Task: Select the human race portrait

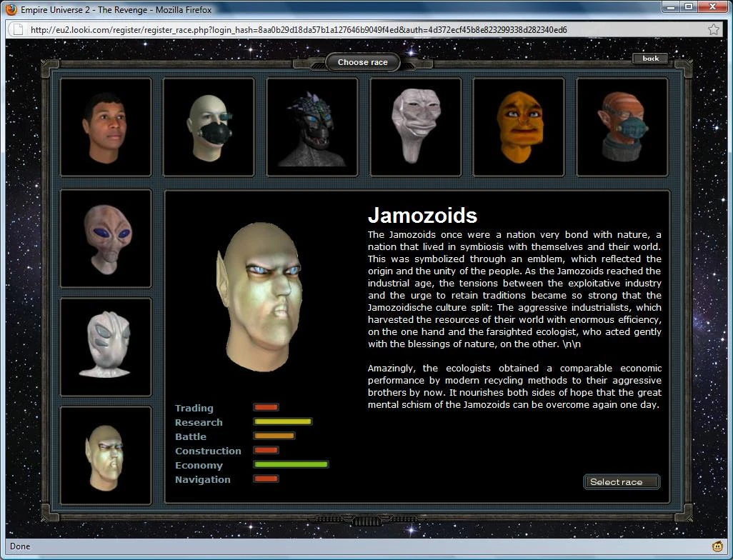Action: [x=106, y=127]
